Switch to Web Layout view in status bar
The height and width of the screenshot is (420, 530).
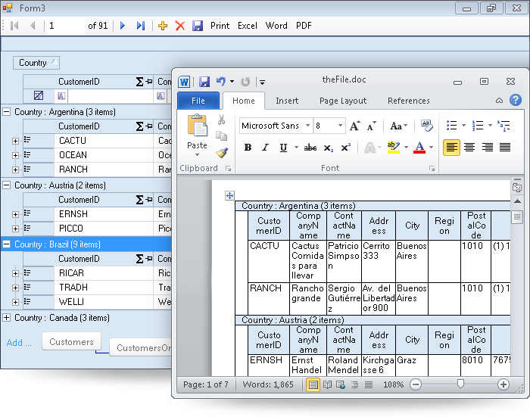point(341,384)
